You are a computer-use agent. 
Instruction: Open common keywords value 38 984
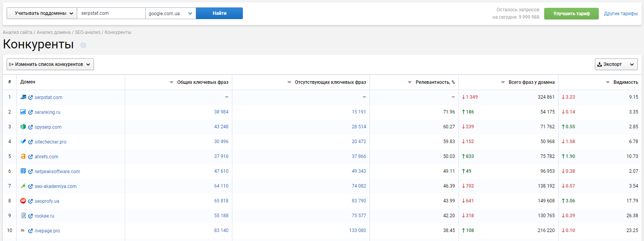click(221, 112)
